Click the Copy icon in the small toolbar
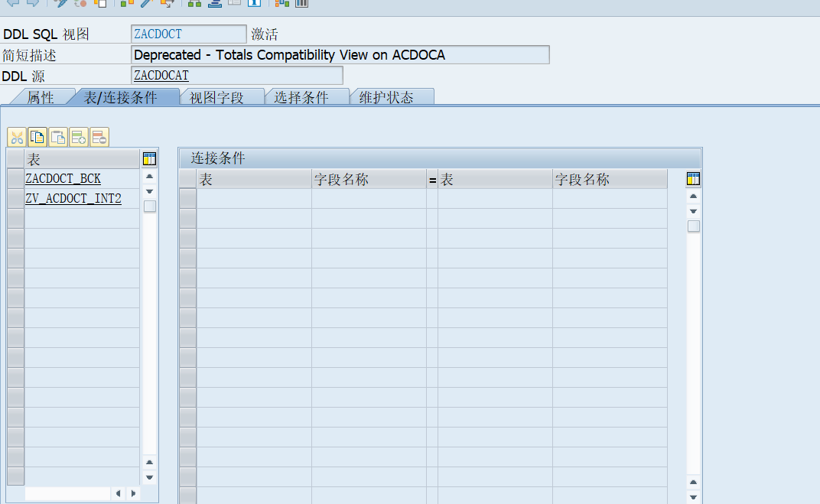The height and width of the screenshot is (504, 820). pos(37,137)
